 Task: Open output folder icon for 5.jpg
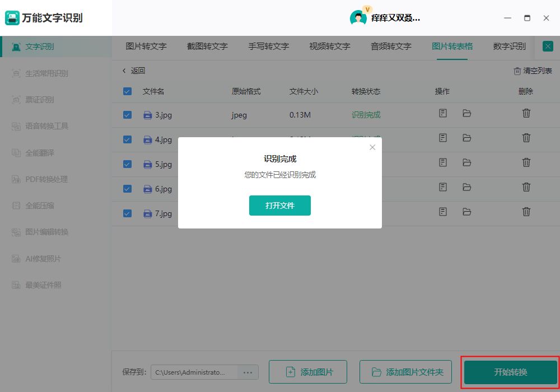(x=466, y=162)
